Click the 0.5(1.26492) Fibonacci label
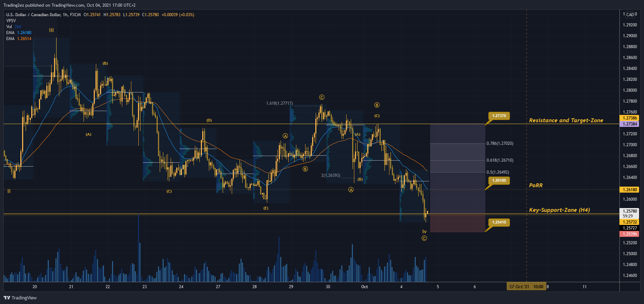The image size is (644, 304). [498, 172]
